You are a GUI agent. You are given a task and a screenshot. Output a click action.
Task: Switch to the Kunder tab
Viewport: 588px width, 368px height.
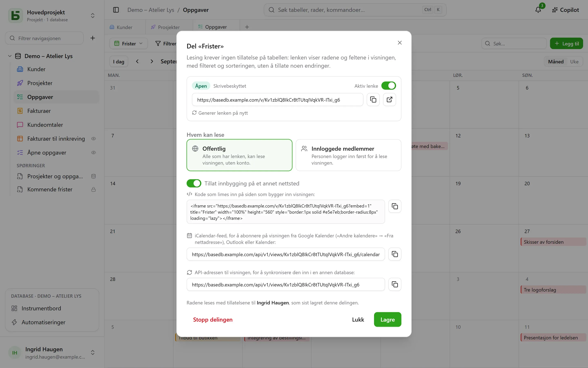point(125,27)
